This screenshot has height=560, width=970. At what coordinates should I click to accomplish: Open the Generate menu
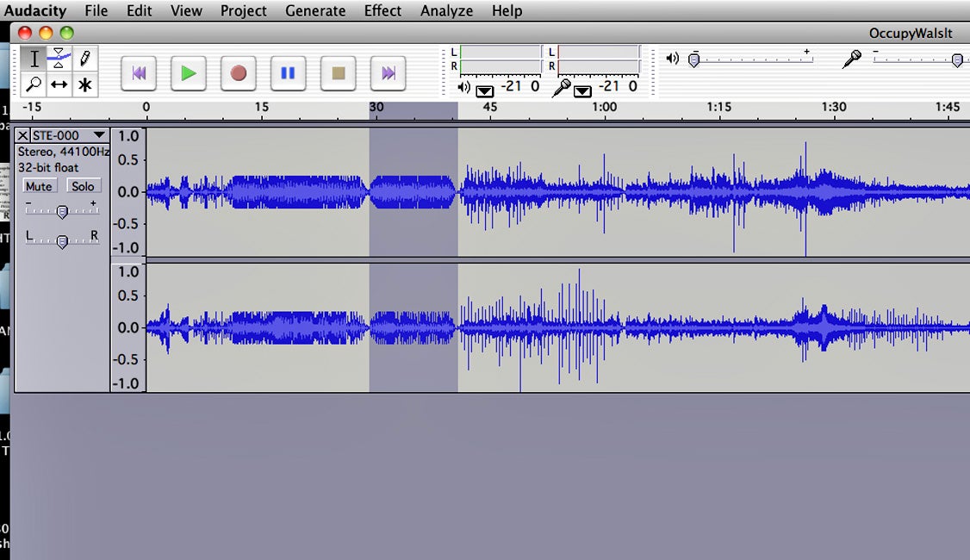(315, 11)
